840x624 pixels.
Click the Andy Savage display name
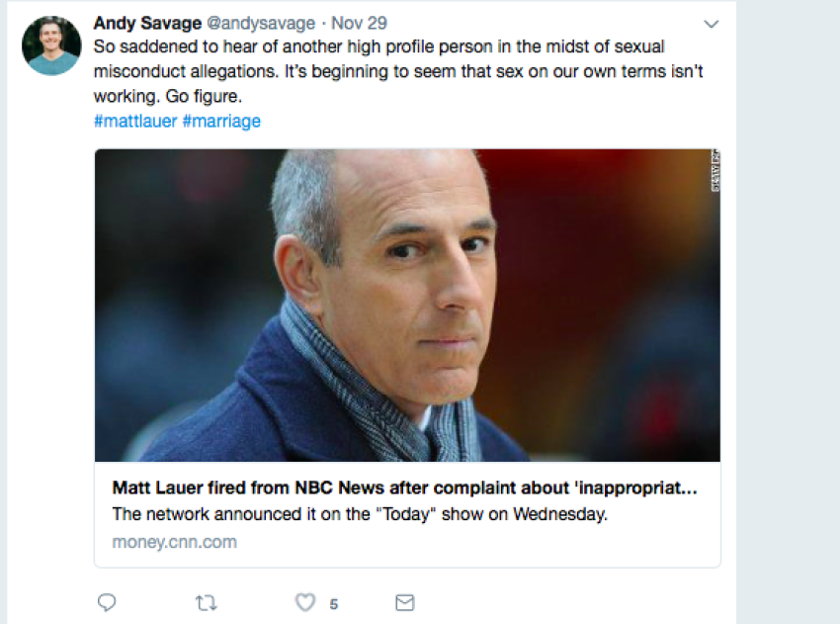pyautogui.click(x=148, y=23)
